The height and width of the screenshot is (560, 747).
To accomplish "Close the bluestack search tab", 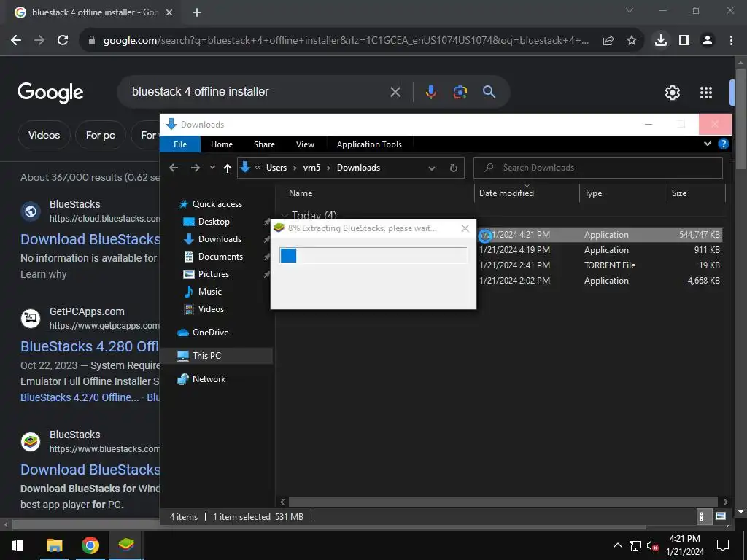I will click(x=169, y=12).
